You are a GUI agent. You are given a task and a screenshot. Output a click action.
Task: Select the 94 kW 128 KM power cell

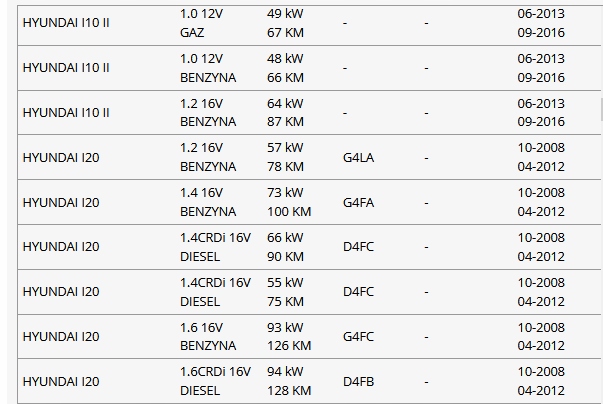pyautogui.click(x=288, y=382)
